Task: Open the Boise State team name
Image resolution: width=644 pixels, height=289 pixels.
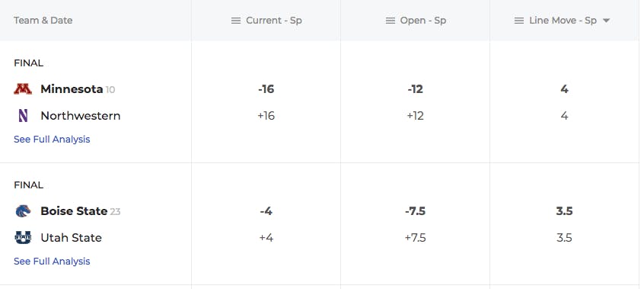Action: coord(74,211)
